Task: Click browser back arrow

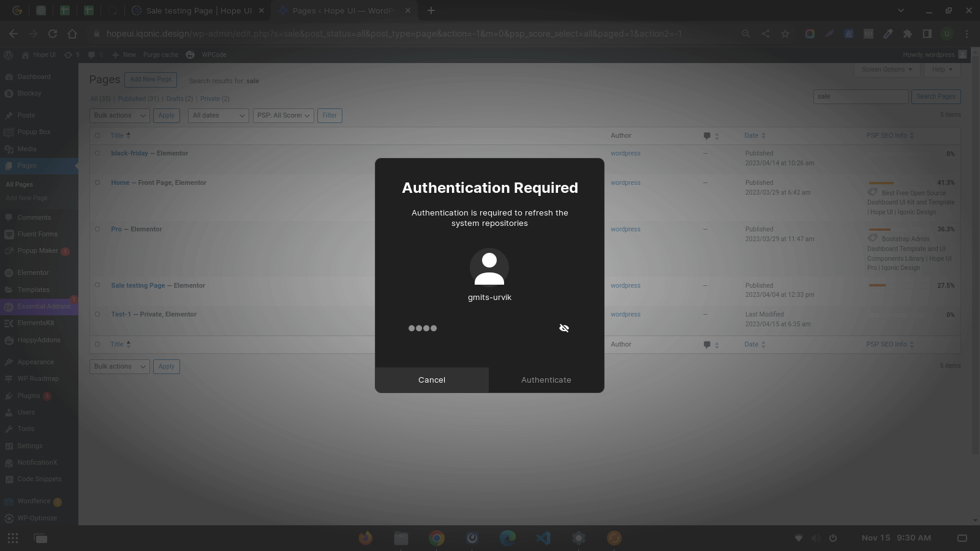Action: pos(13,34)
